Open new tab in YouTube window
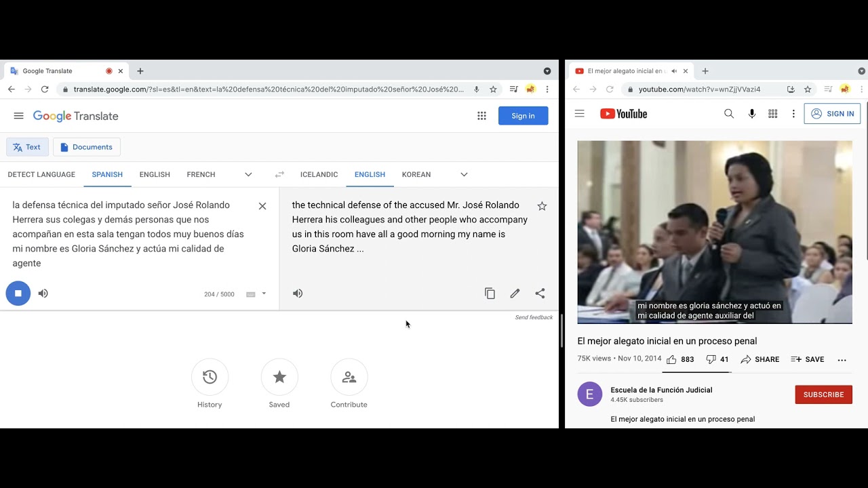868x488 pixels. click(x=705, y=71)
